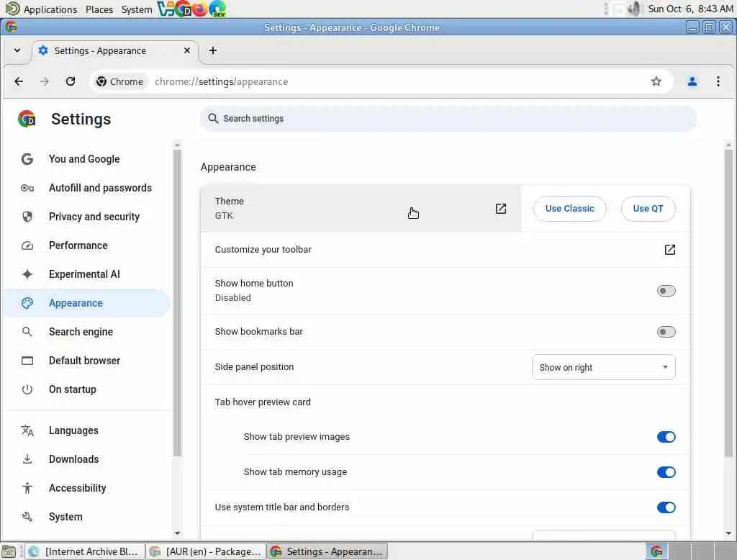Click the wrench System icon
The image size is (737, 560).
click(x=27, y=517)
